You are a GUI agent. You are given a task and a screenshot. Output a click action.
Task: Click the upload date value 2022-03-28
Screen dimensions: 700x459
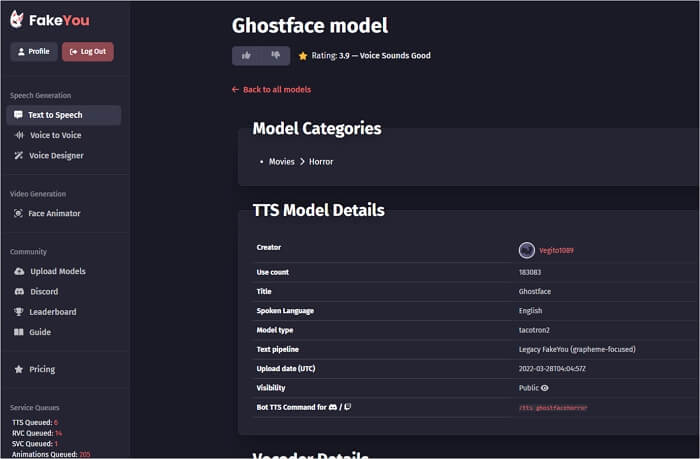point(552,369)
